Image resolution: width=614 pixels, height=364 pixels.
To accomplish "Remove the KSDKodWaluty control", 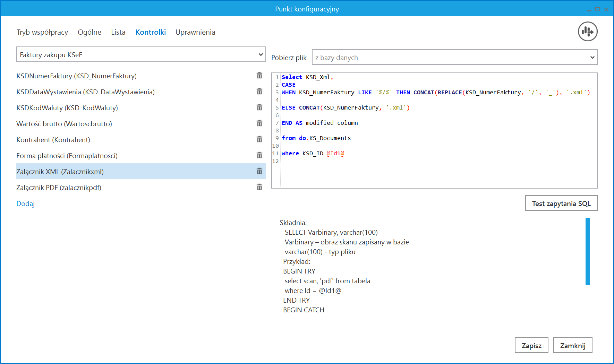I will point(259,107).
